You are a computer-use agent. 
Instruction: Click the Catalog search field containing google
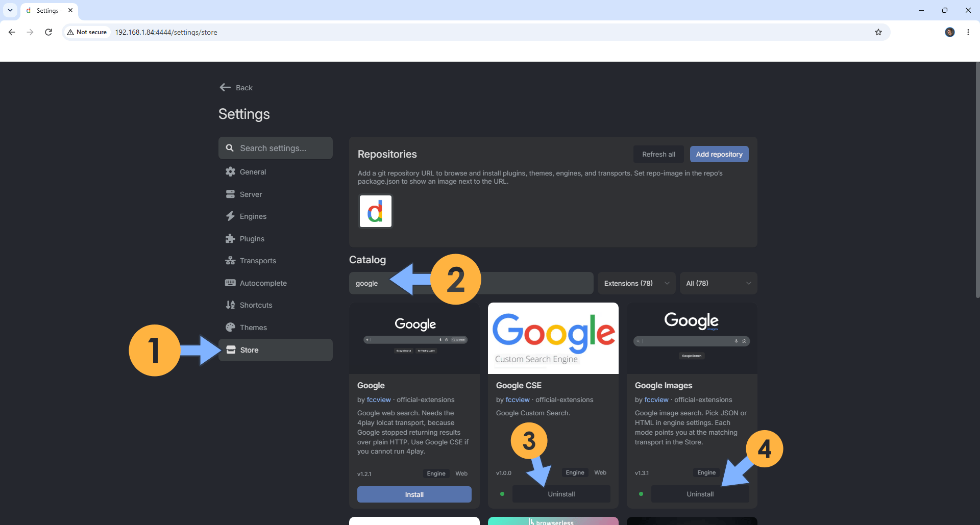471,283
